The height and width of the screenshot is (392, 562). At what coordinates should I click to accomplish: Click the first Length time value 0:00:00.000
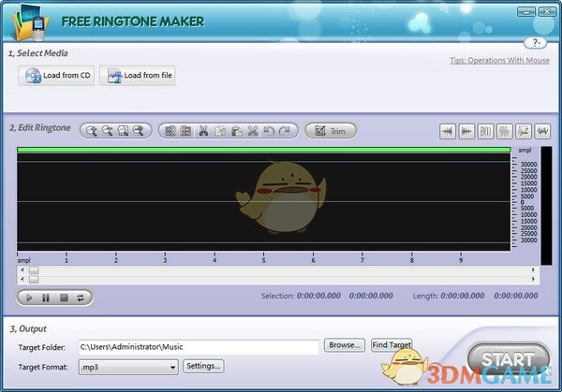[x=463, y=296]
